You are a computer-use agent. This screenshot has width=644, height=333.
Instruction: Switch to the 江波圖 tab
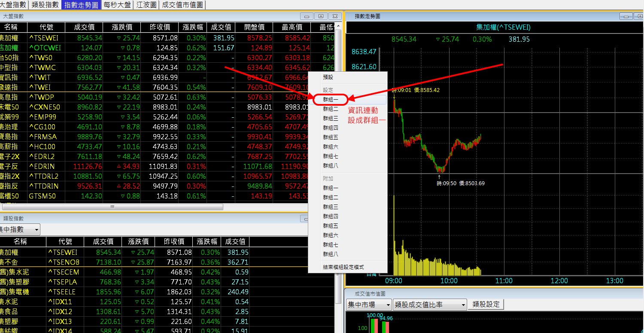(146, 5)
